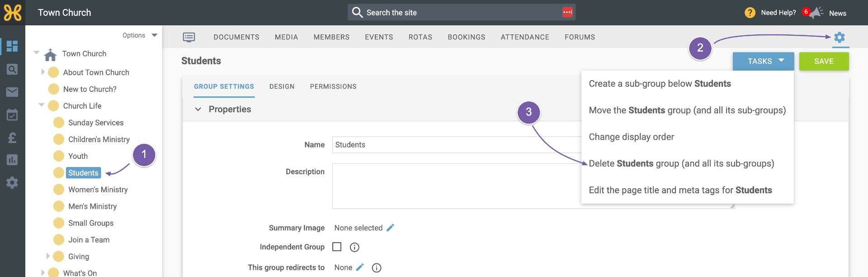Screen dimensions: 868x277
Task: Switch to the Documents tab
Action: point(236,37)
